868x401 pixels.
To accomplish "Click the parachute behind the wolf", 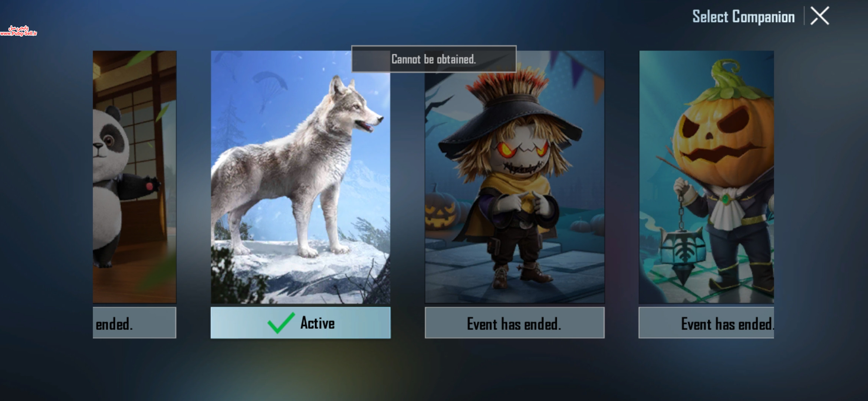I will point(270,85).
